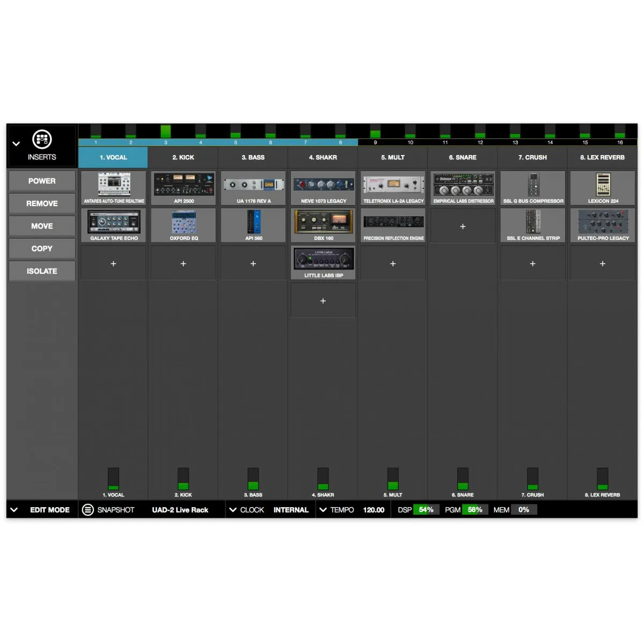Screen dimensions: 644x644
Task: Click channel 16 input meter at top
Action: click(620, 131)
